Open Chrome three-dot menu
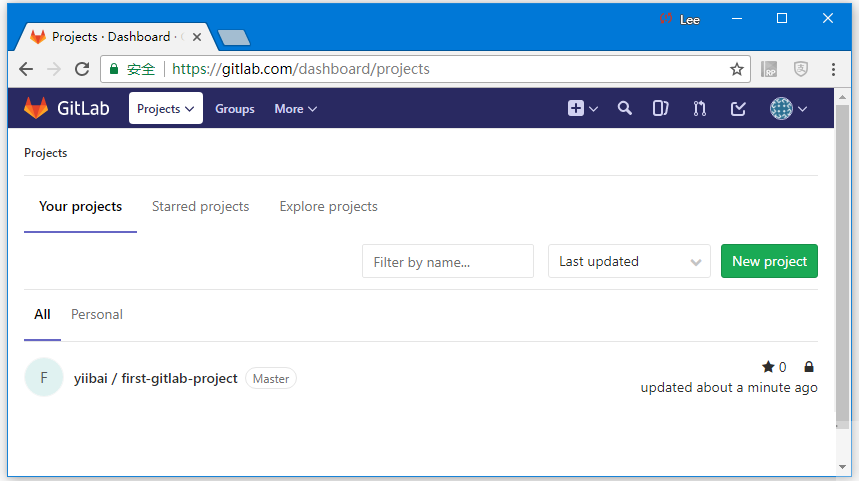859x481 pixels. click(x=833, y=69)
